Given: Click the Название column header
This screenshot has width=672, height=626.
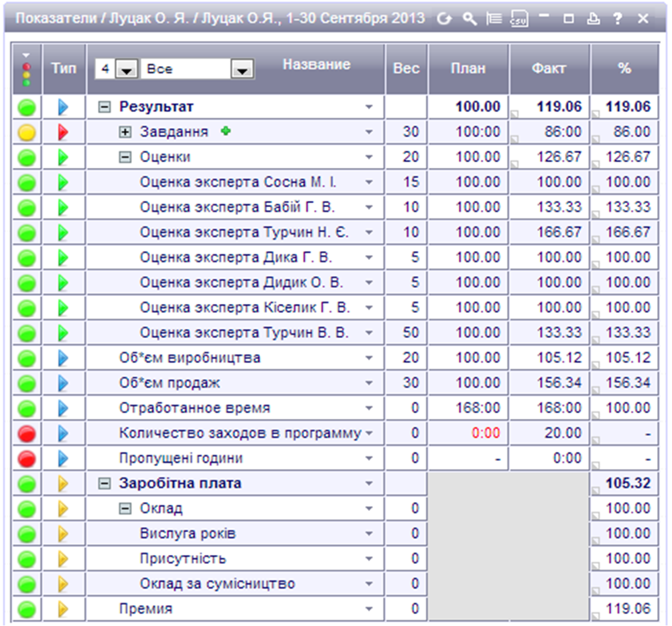Looking at the screenshot, I should (x=316, y=64).
